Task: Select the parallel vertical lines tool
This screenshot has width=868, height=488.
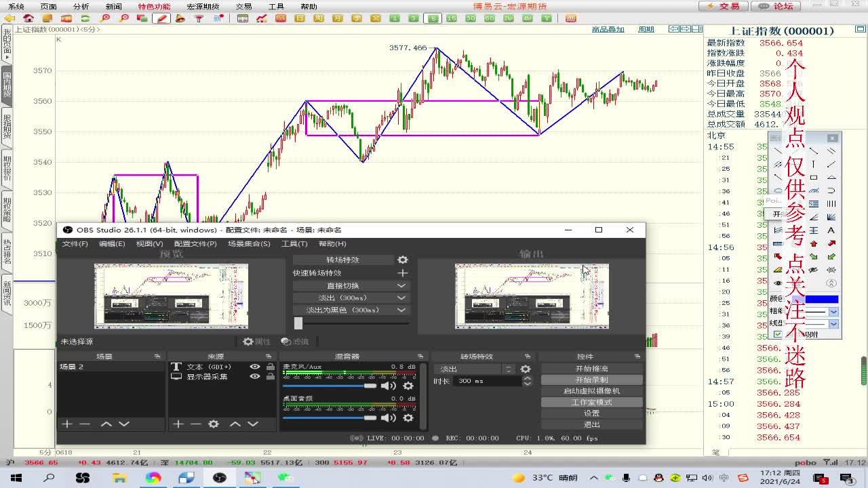Action: coord(831,203)
